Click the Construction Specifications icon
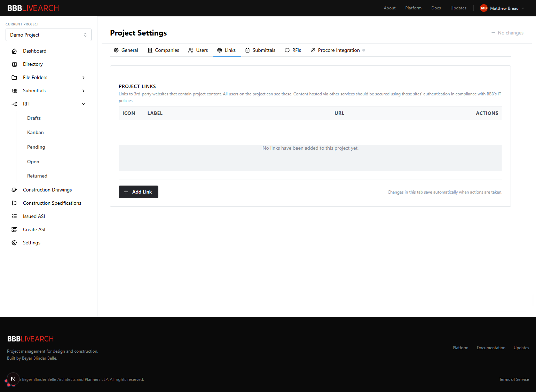Viewport: 536px width, 392px height. pos(14,203)
